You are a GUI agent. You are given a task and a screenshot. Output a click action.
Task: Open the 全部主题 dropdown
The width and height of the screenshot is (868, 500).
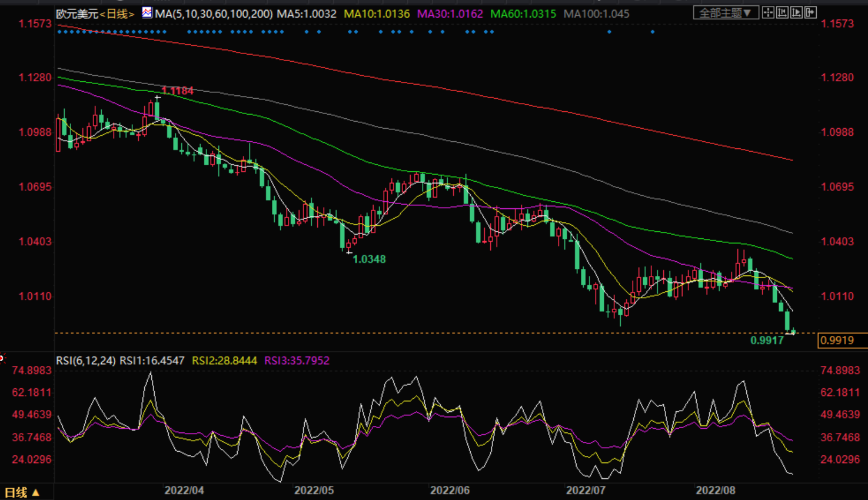point(725,12)
